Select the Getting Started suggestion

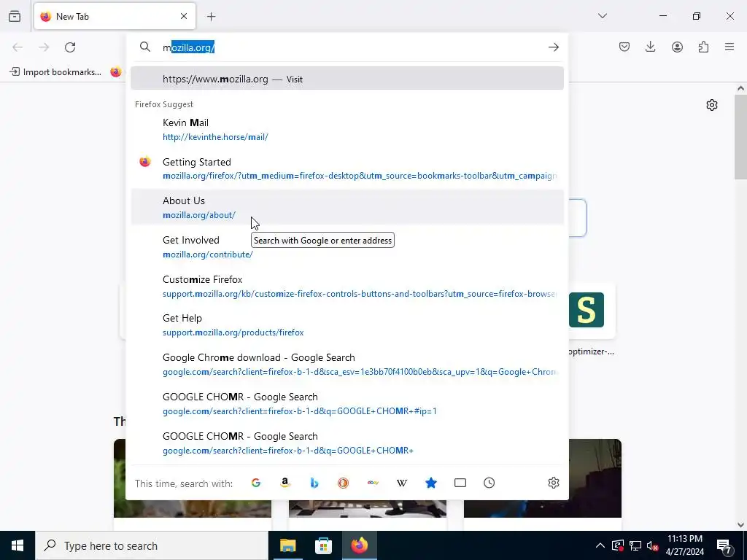click(x=347, y=168)
